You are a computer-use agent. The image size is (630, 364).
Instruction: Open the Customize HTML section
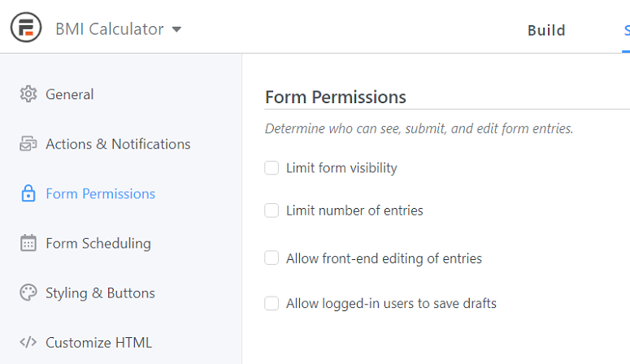click(98, 342)
